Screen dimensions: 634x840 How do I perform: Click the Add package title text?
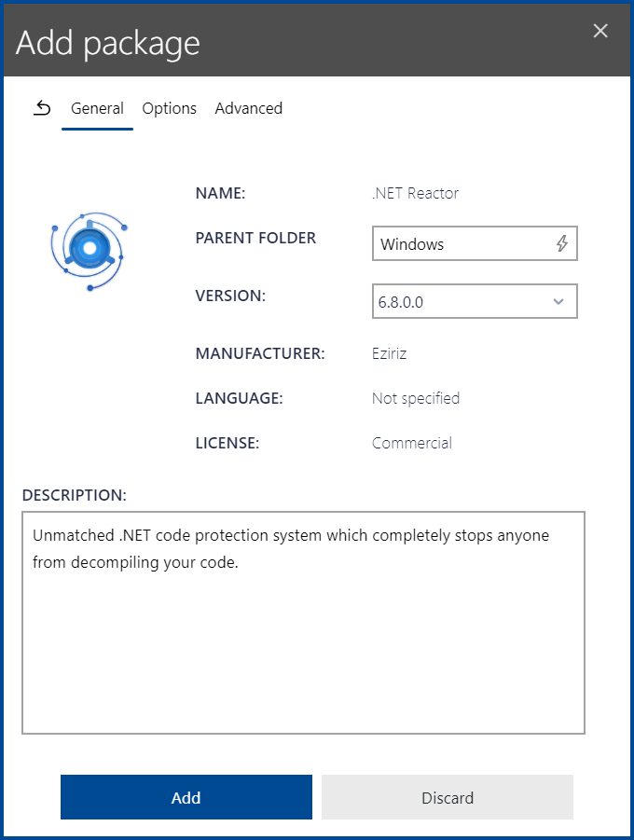(x=108, y=43)
